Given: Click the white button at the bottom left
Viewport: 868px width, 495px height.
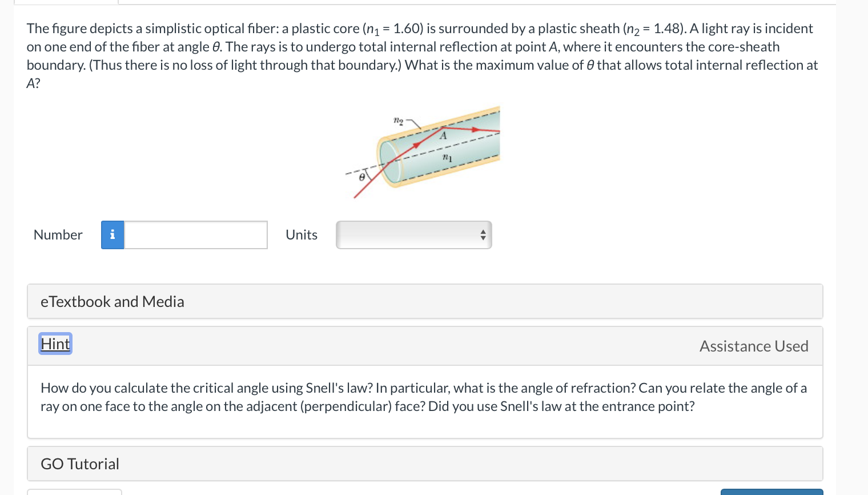Looking at the screenshot, I should point(74,492).
